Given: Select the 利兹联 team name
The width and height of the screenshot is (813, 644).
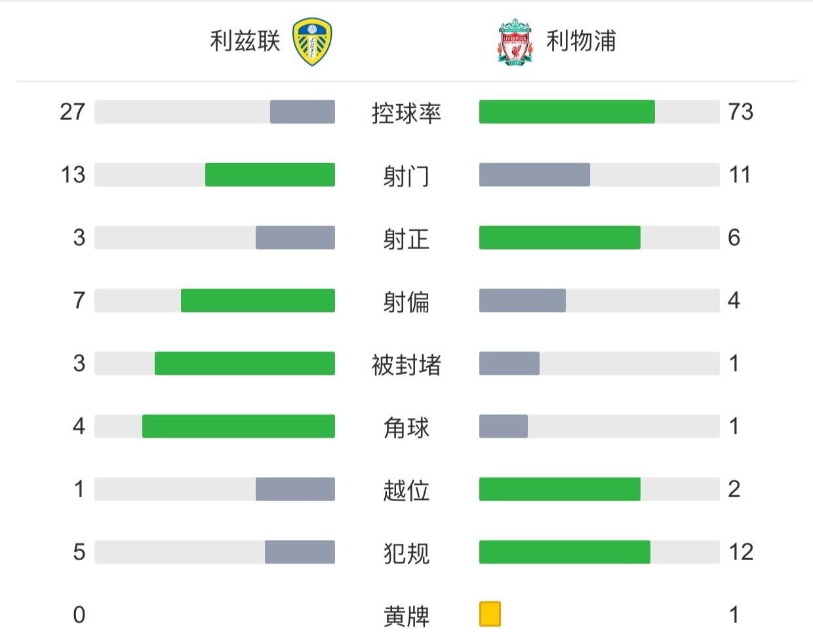Looking at the screenshot, I should [x=245, y=41].
